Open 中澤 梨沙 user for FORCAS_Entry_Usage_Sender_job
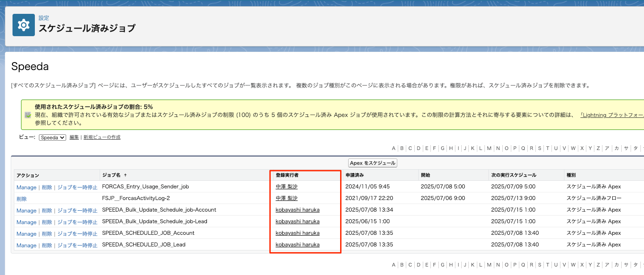644x275 pixels. pos(286,187)
